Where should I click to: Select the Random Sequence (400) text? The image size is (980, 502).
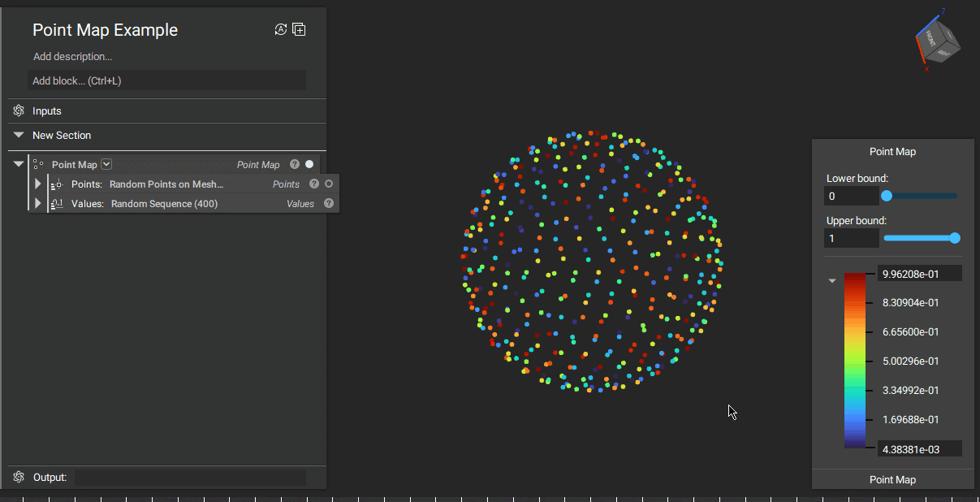pyautogui.click(x=164, y=204)
